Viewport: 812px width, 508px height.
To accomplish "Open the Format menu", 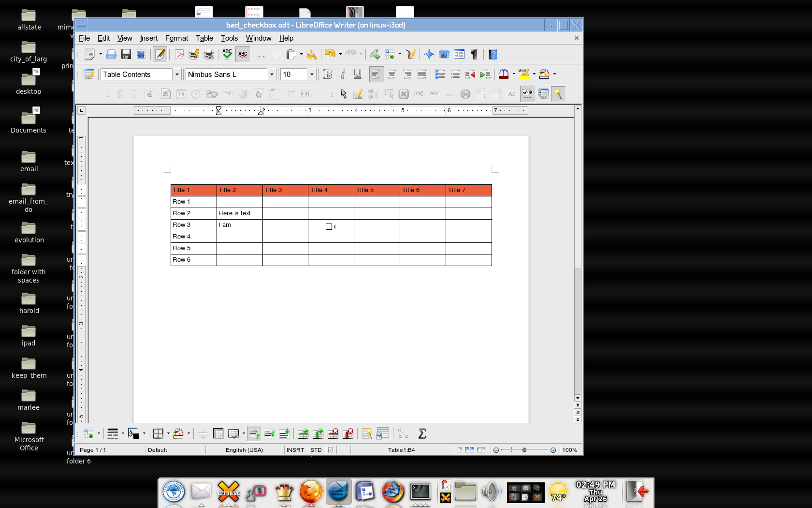I will click(x=176, y=38).
